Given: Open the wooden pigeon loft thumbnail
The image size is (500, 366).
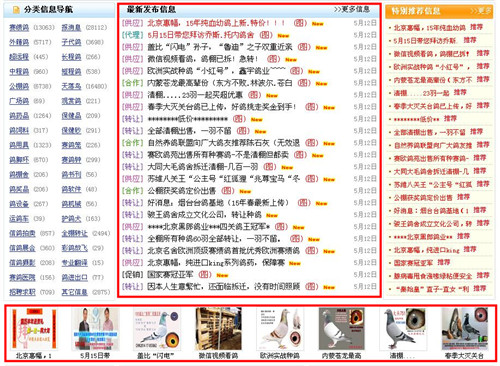Looking at the screenshot, I should tap(219, 329).
